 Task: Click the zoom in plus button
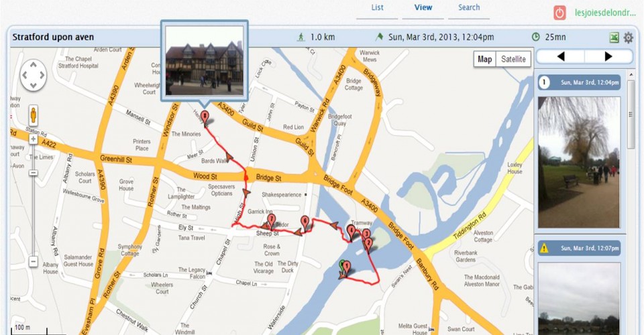pos(34,139)
